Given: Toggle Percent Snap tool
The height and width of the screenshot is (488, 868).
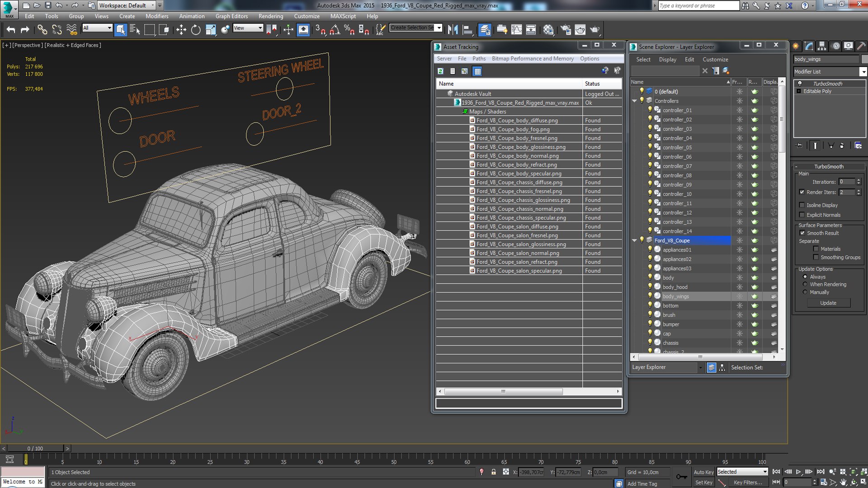Looking at the screenshot, I should point(349,30).
